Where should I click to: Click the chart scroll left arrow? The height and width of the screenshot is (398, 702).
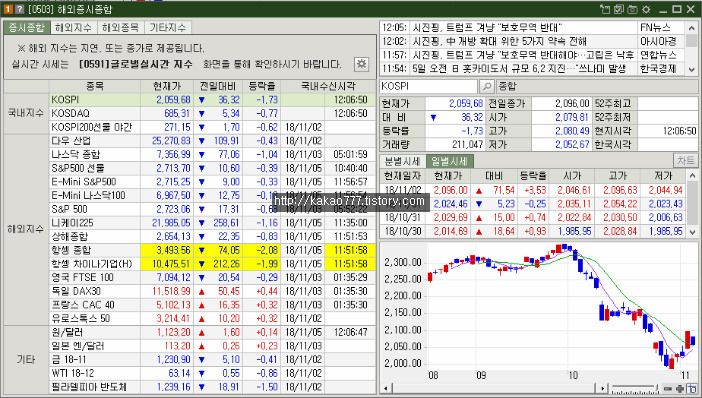click(x=385, y=389)
